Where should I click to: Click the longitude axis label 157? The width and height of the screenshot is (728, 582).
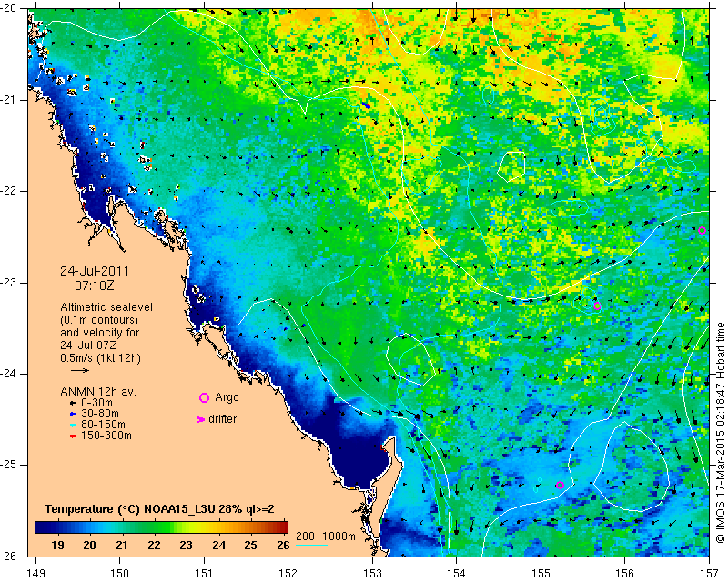pos(709,574)
